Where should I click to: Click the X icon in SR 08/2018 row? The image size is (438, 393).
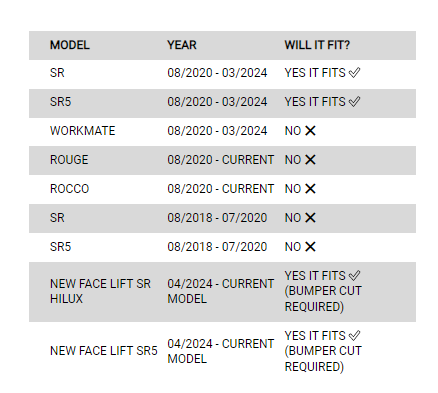310,218
